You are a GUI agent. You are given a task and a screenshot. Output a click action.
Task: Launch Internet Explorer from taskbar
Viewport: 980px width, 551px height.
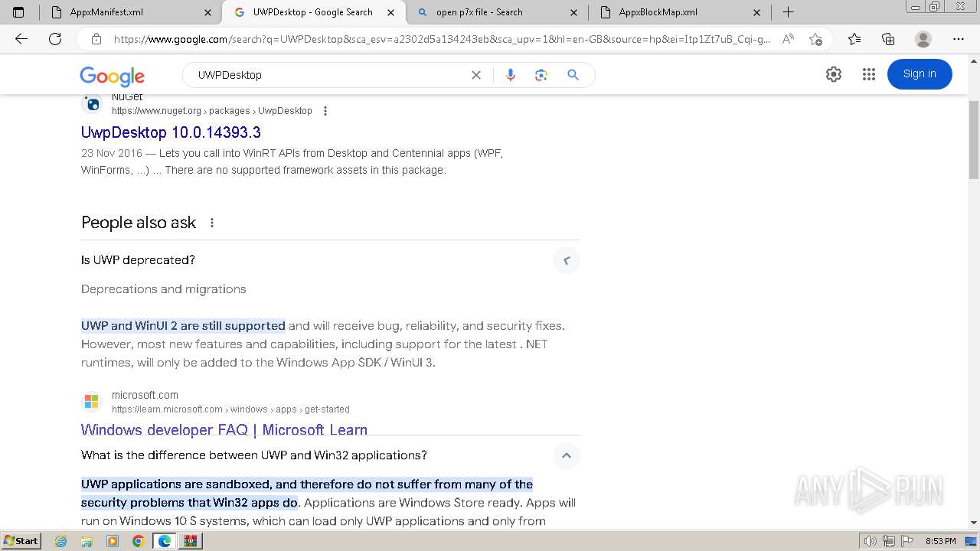pyautogui.click(x=61, y=541)
